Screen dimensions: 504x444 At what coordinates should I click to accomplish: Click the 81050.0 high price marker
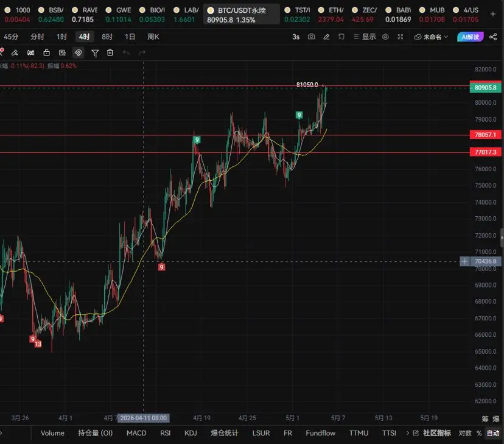(307, 85)
